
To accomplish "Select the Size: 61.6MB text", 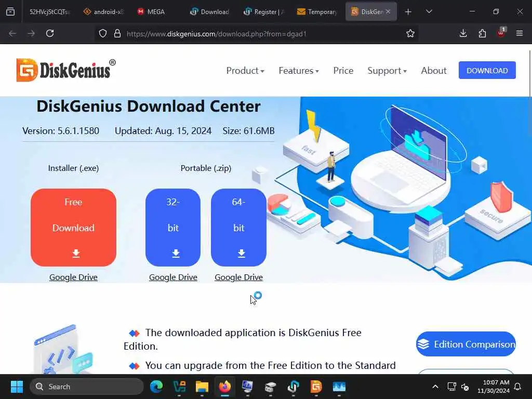I will tap(248, 131).
